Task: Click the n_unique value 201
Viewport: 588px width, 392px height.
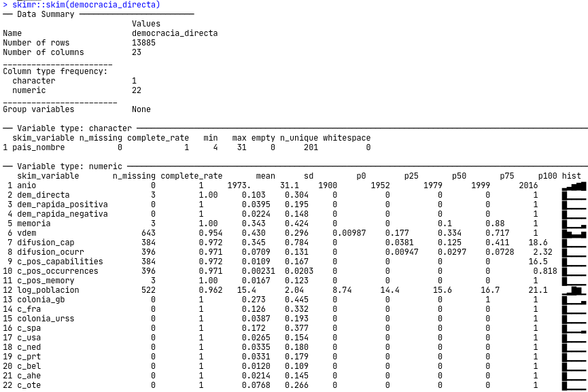Action: click(311, 147)
